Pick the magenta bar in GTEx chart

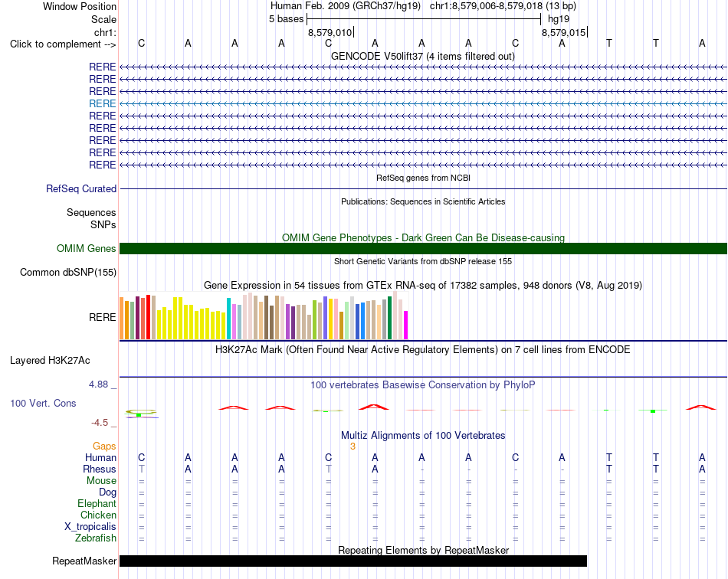pos(406,325)
